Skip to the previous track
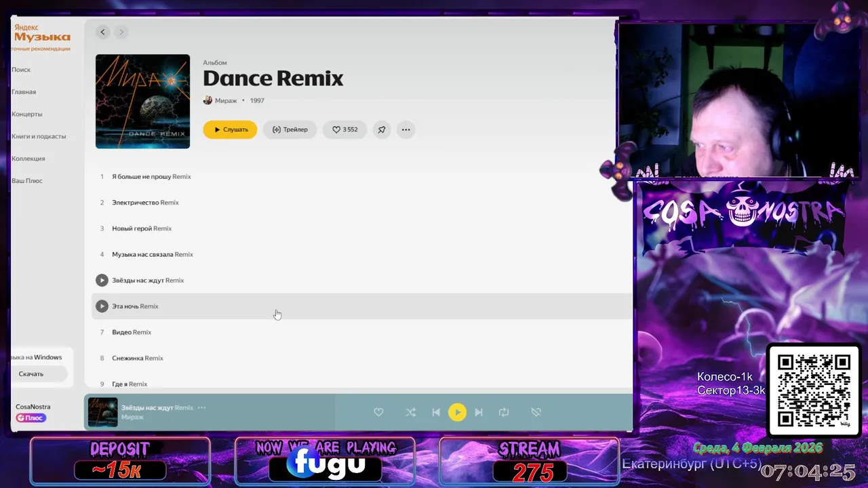The height and width of the screenshot is (488, 868). point(436,412)
